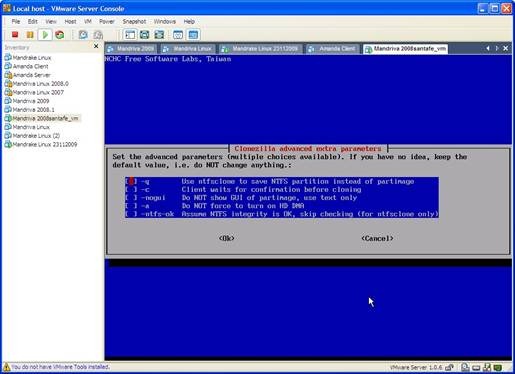The image size is (515, 374).
Task: Open the Help menu
Action: tap(189, 21)
